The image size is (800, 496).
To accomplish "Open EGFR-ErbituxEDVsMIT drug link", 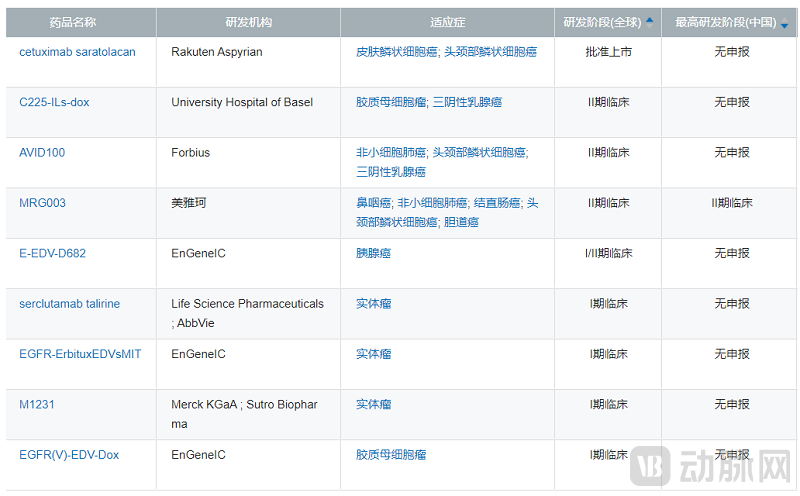I will pyautogui.click(x=80, y=354).
